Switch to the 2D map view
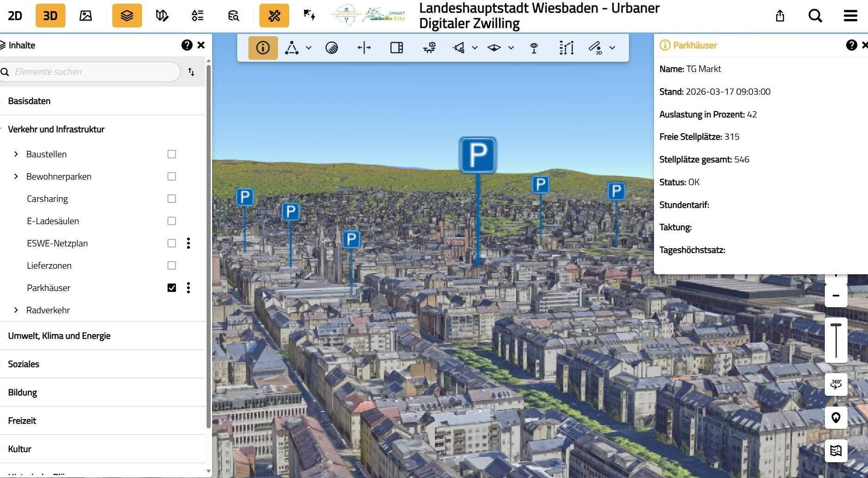 tap(15, 15)
